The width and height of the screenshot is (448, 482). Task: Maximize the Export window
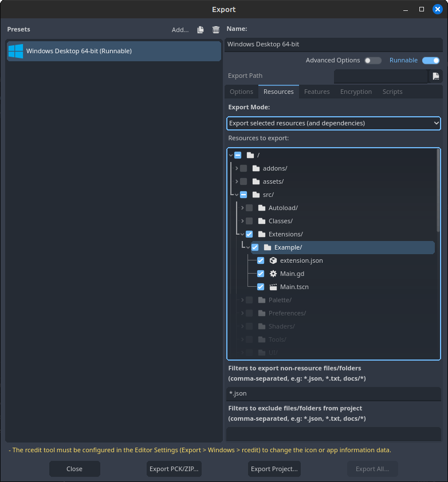point(422,9)
